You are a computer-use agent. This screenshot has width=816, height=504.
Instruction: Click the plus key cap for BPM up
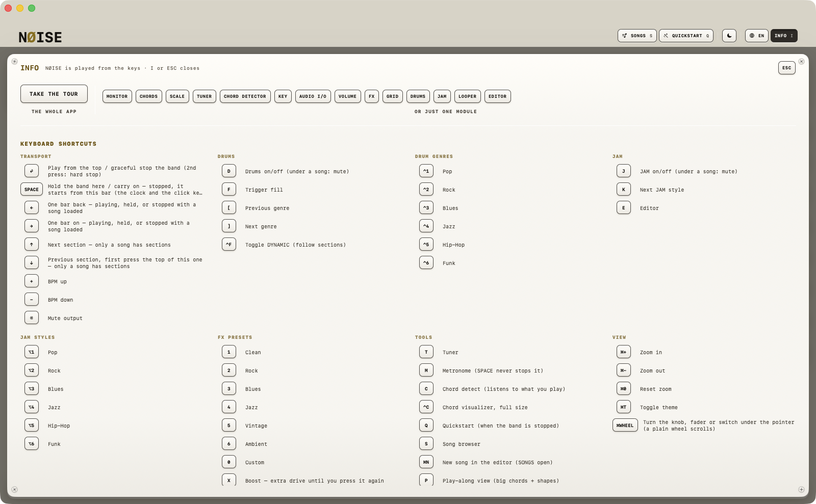pyautogui.click(x=32, y=281)
